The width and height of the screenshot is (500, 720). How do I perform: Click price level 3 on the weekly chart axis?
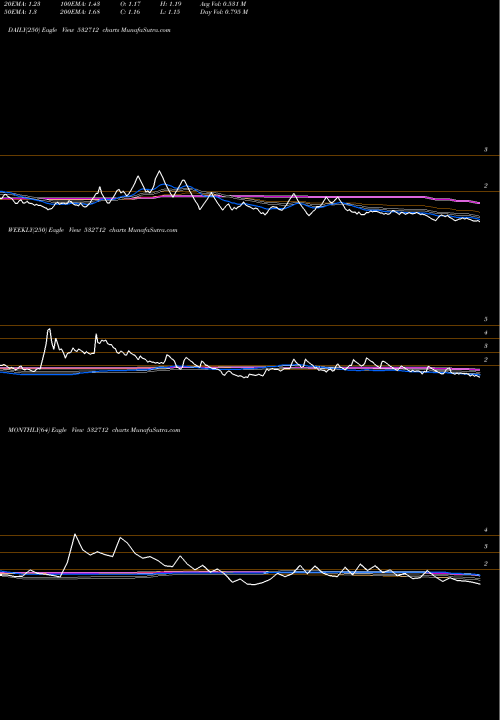tap(485, 346)
